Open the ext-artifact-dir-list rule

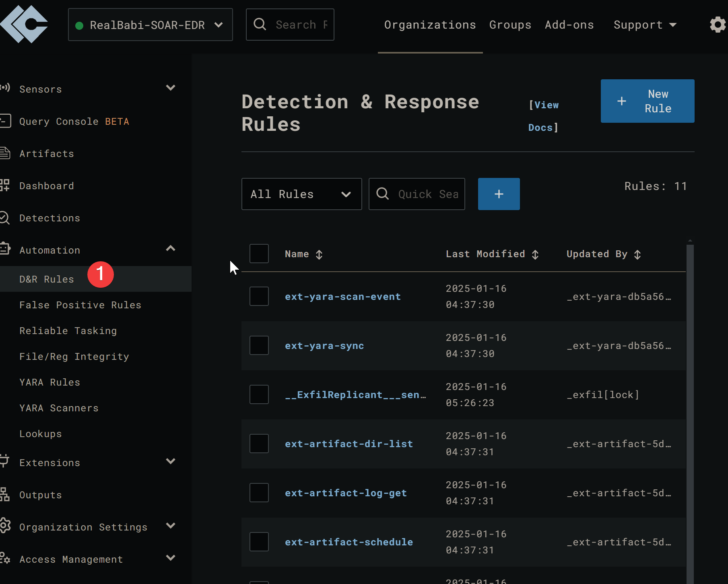pyautogui.click(x=349, y=444)
